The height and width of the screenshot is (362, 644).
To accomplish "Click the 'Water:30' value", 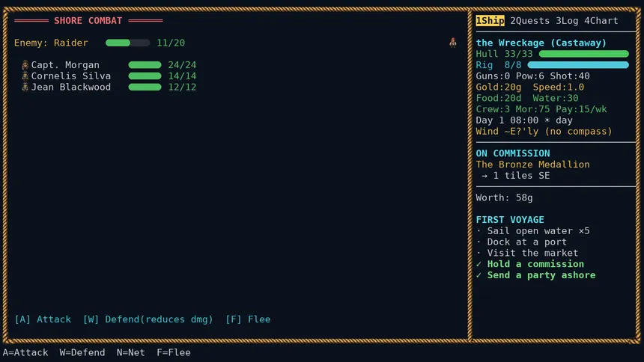I will tap(556, 98).
